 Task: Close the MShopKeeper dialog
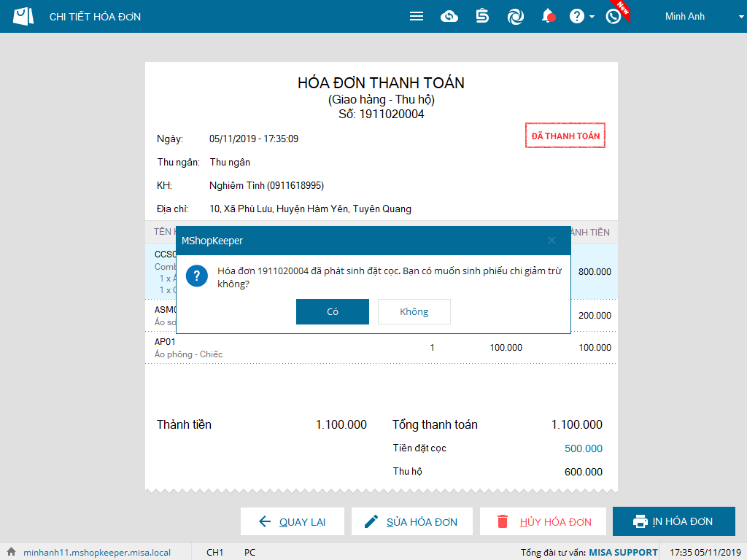pos(551,241)
